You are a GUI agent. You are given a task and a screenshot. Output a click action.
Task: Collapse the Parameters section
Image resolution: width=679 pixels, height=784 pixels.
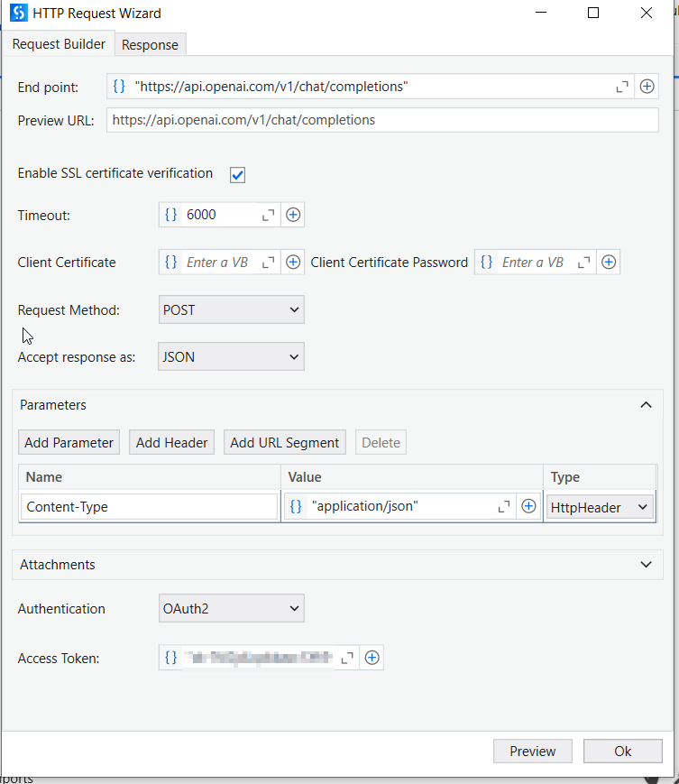pyautogui.click(x=646, y=404)
